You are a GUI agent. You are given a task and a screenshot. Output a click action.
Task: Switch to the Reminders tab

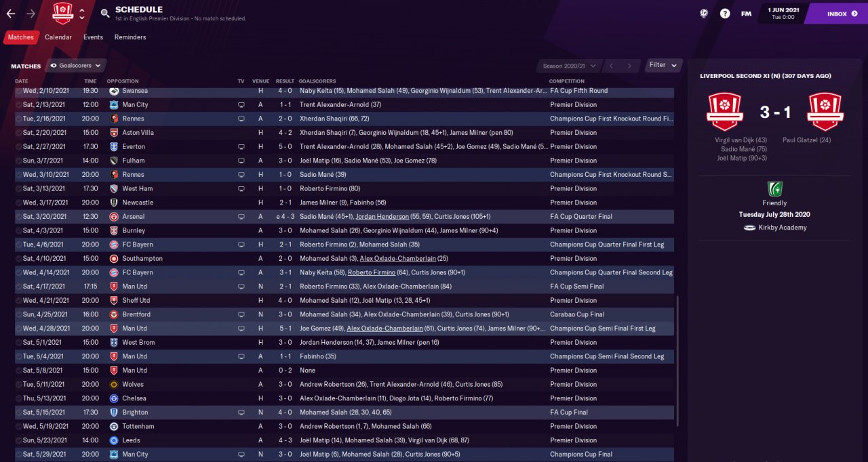pyautogui.click(x=130, y=37)
